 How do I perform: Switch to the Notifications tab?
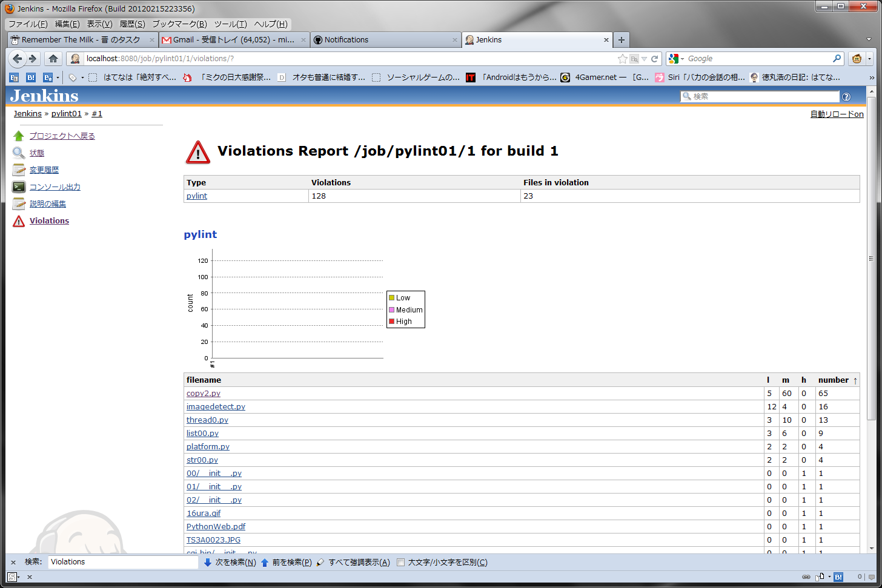tap(386, 40)
